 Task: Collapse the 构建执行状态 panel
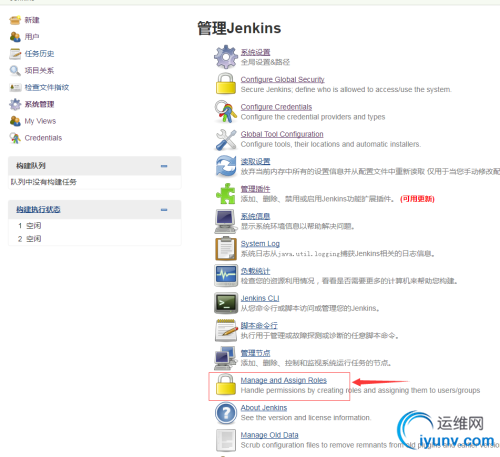(164, 210)
